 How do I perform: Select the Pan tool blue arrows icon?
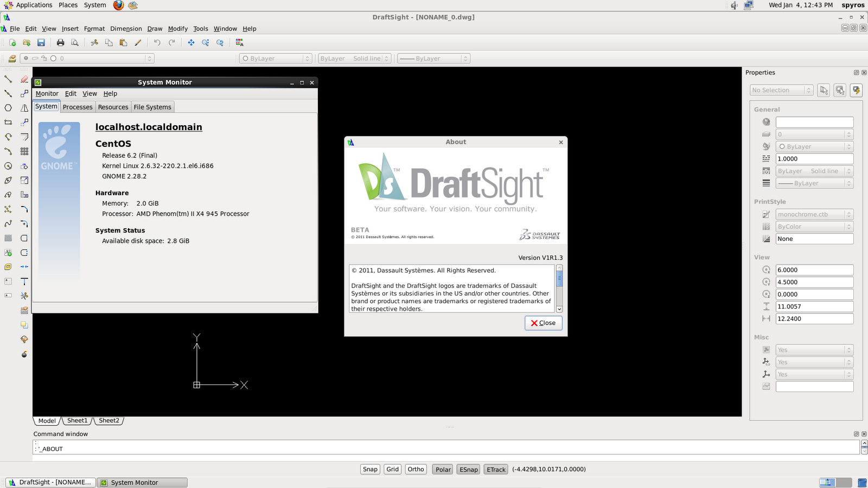191,42
